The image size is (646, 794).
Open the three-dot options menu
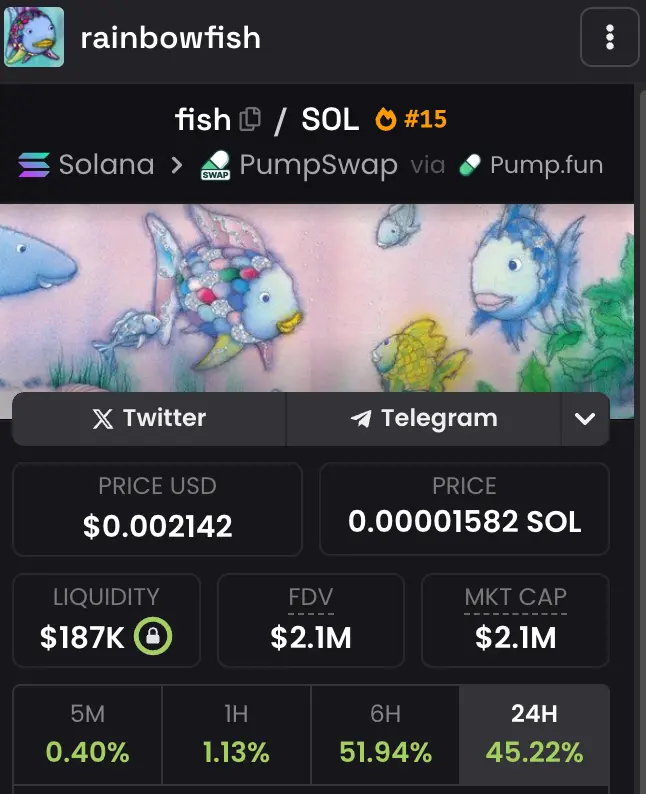pyautogui.click(x=610, y=37)
